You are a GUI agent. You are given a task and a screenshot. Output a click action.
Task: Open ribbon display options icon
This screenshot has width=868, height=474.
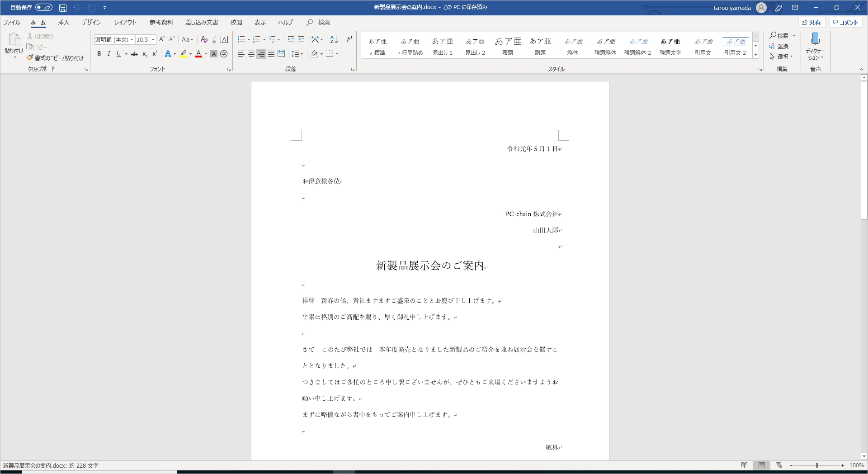point(795,8)
